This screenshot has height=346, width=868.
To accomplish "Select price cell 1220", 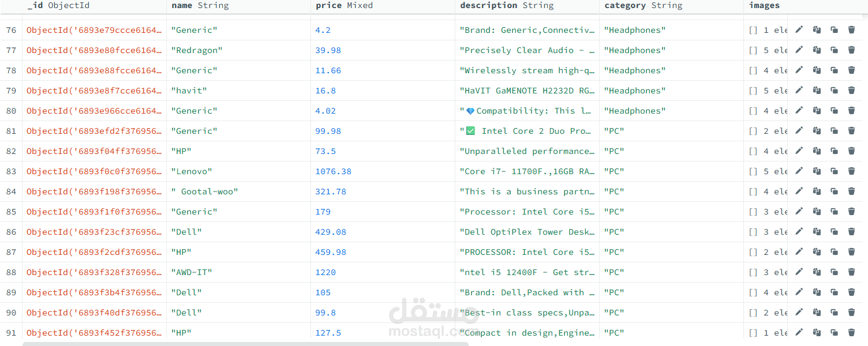I will pyautogui.click(x=325, y=272).
